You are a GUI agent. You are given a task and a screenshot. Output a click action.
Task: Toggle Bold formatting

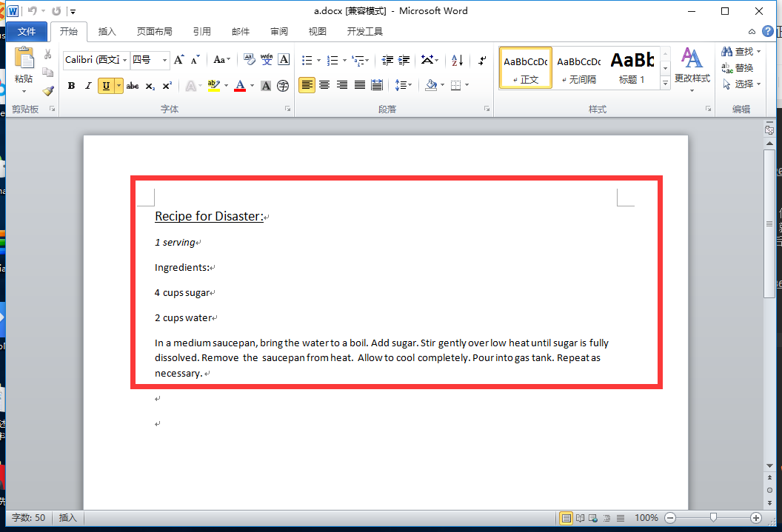pos(71,86)
